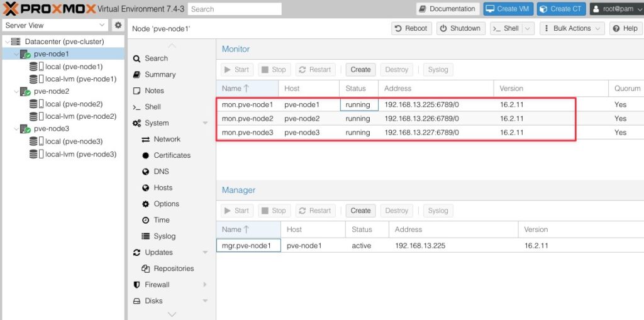The width and height of the screenshot is (644, 320).
Task: Click the Disks drive icon
Action: click(136, 301)
